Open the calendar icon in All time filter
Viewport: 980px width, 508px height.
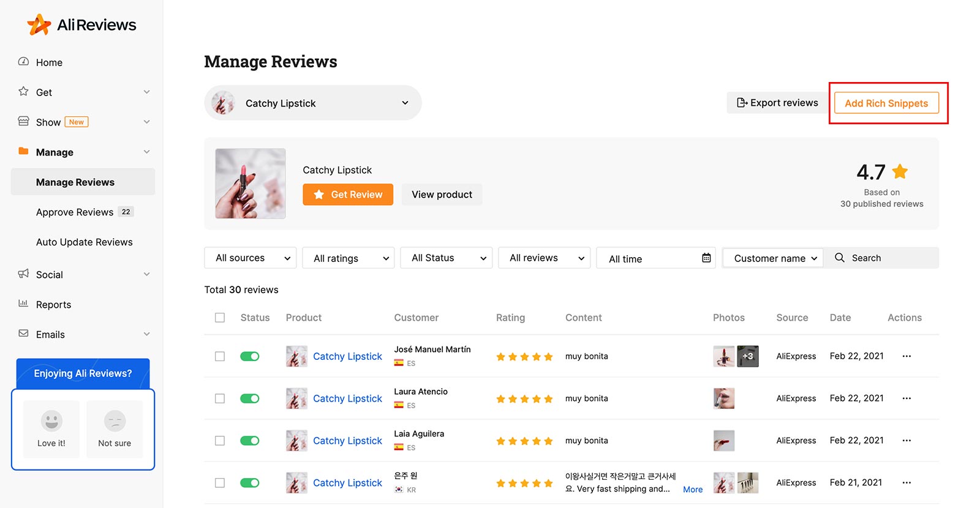click(706, 258)
